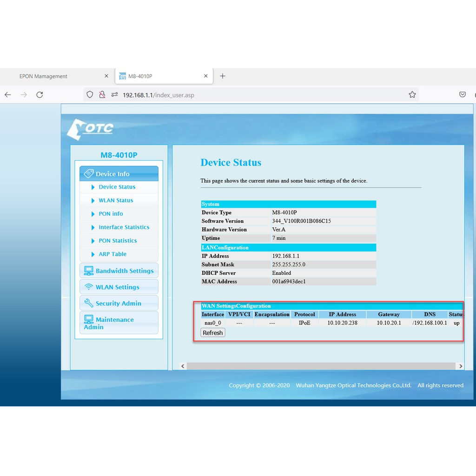Viewport: 476px width, 476px height.
Task: Click the OTC logo
Action: coord(90,129)
